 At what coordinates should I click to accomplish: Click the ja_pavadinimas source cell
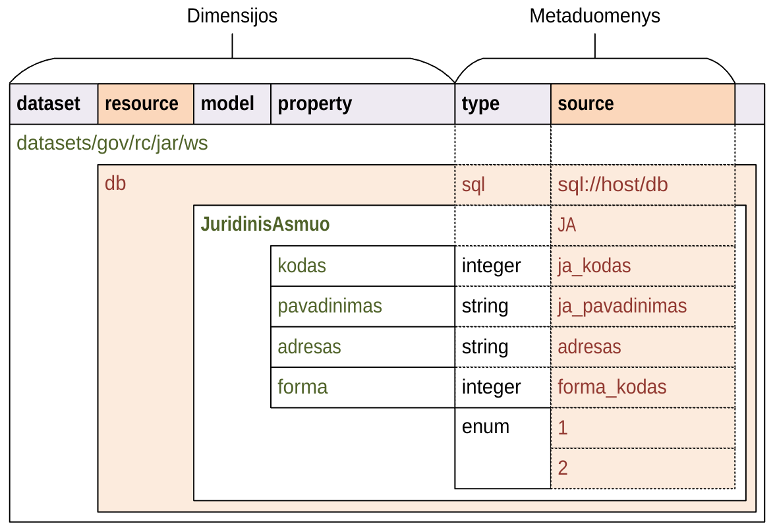622,306
